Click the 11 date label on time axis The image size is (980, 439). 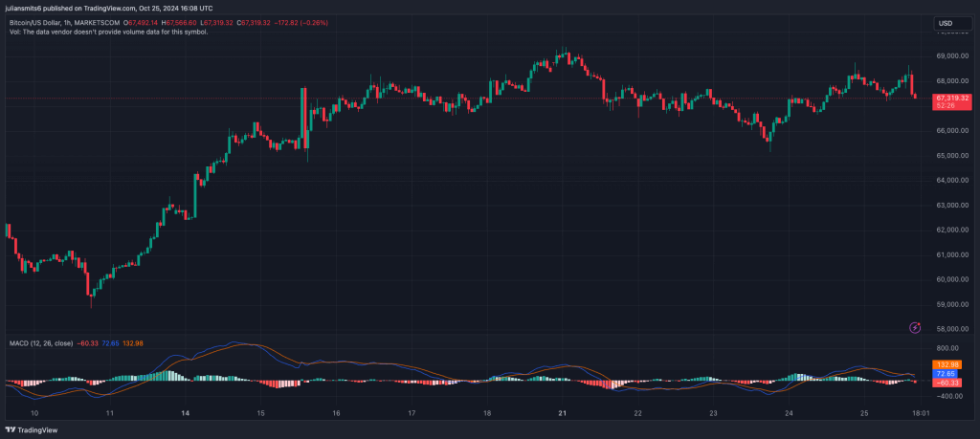[x=110, y=413]
